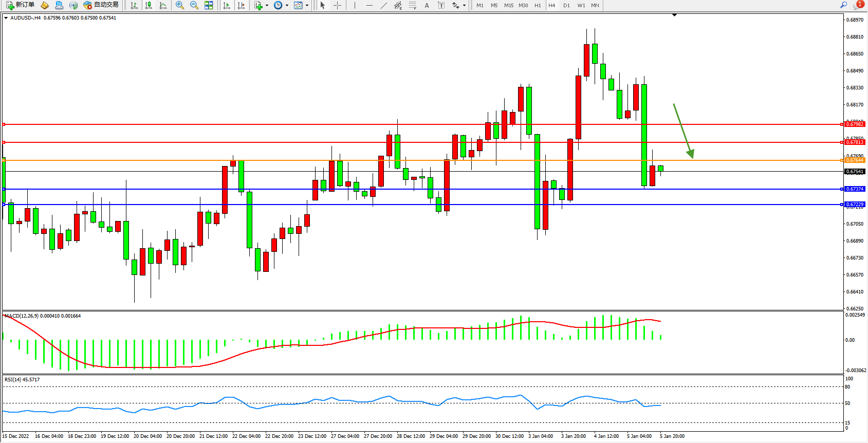Zoom in on the chart
The image size is (868, 443).
coord(180,5)
